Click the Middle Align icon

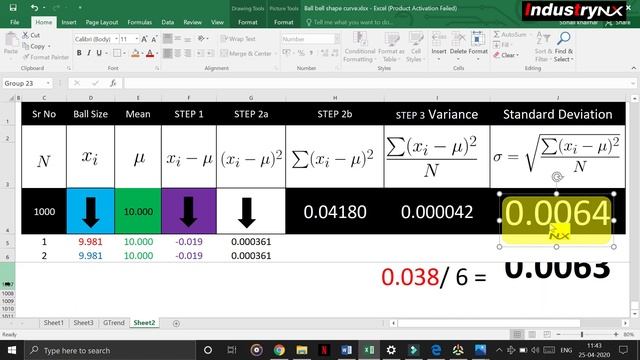pos(178,39)
